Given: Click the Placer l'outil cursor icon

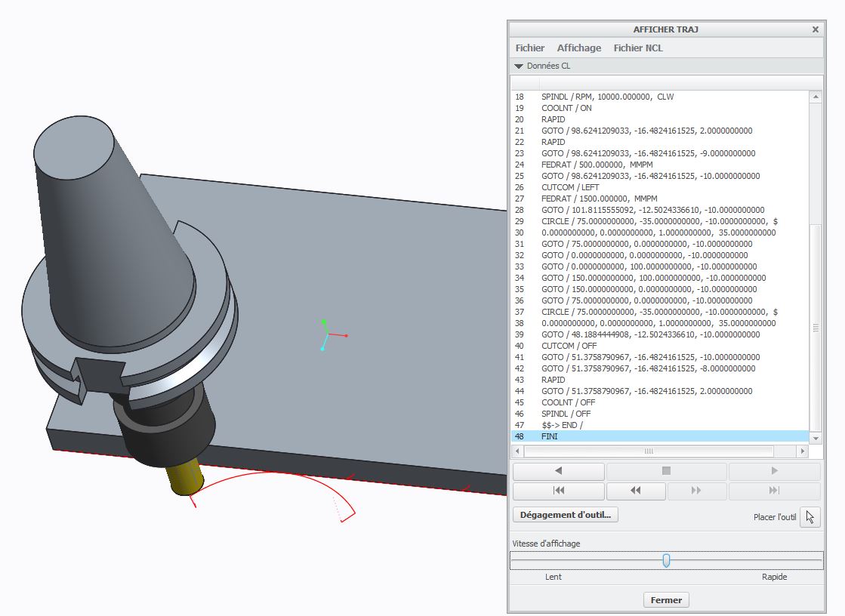Looking at the screenshot, I should point(810,517).
